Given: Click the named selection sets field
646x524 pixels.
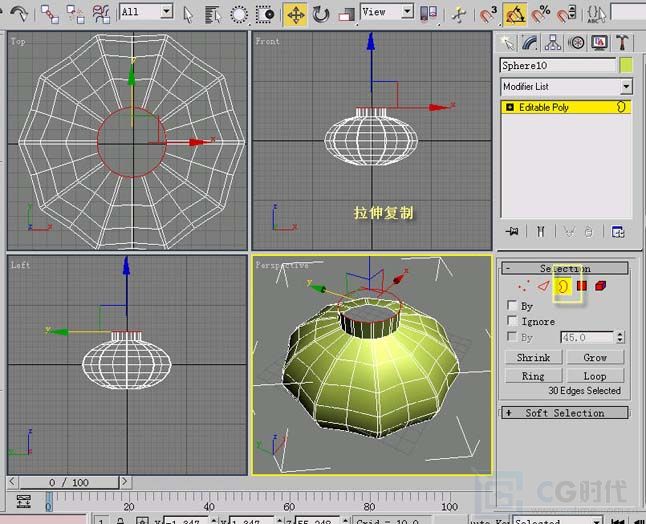Looking at the screenshot, I should [628, 13].
